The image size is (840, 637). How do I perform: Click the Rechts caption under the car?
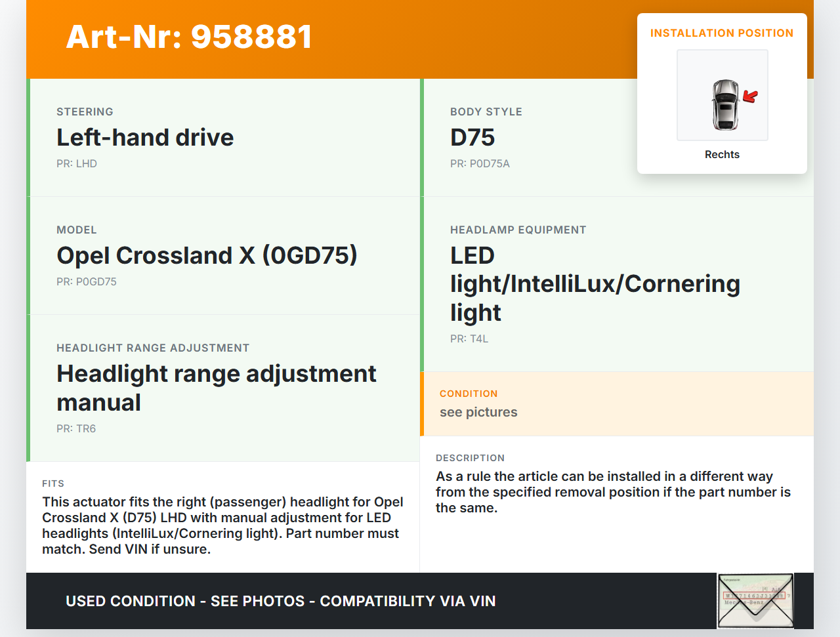[x=722, y=154]
